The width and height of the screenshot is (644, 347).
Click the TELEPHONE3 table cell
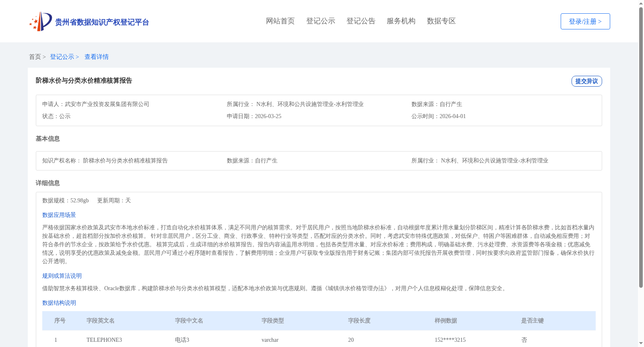point(104,340)
